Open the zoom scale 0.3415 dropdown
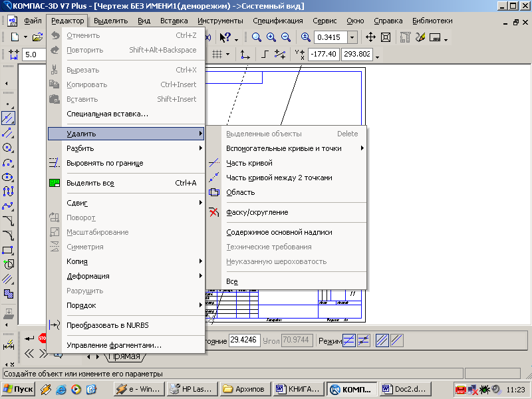Screen dimensions: 532x399 [x=352, y=37]
